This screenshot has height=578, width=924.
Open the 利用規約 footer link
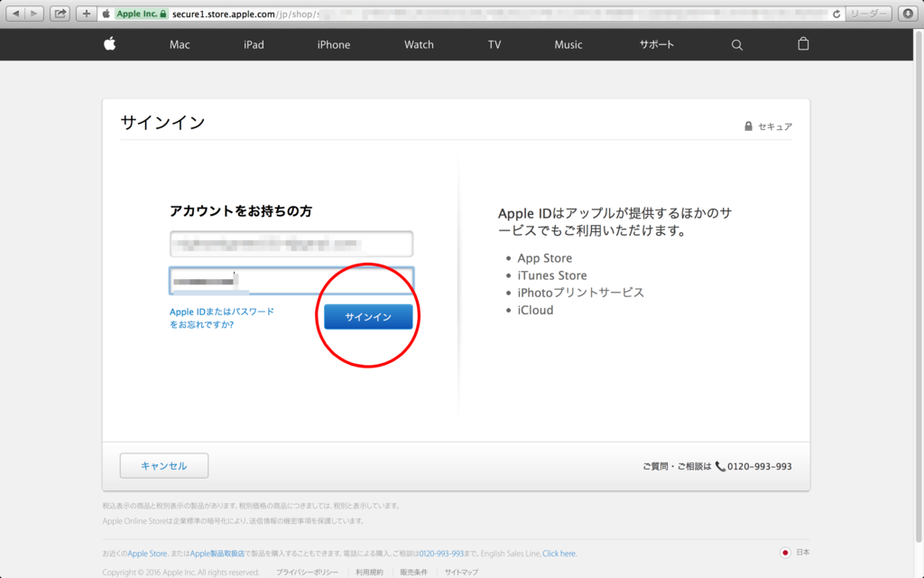tap(369, 572)
